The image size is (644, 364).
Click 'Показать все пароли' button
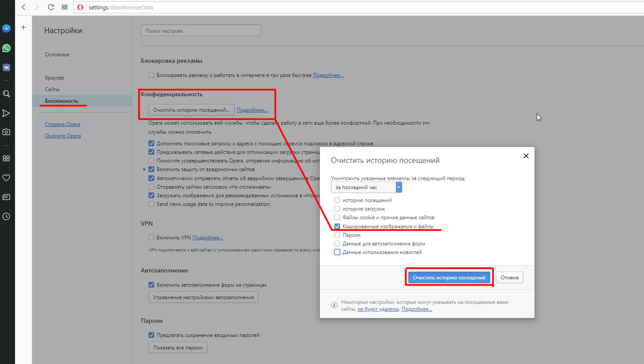(178, 348)
